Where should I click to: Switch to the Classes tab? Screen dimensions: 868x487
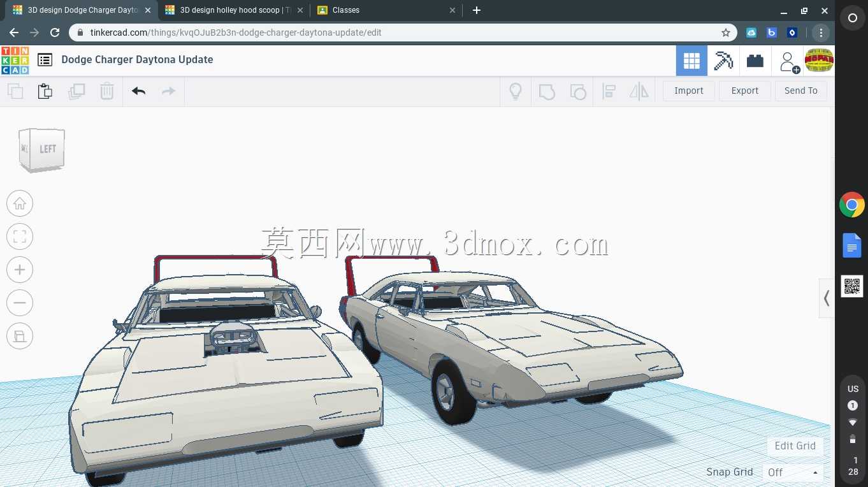point(385,10)
